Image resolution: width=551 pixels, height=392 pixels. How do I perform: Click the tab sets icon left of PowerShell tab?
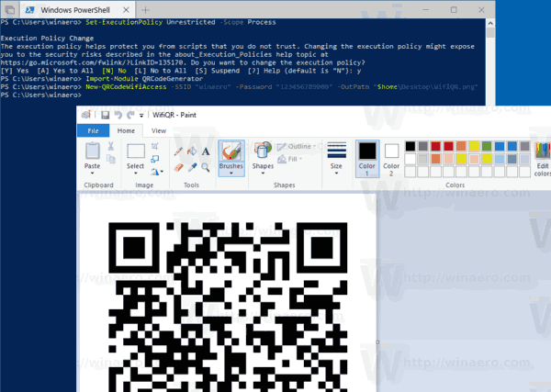tap(10, 10)
